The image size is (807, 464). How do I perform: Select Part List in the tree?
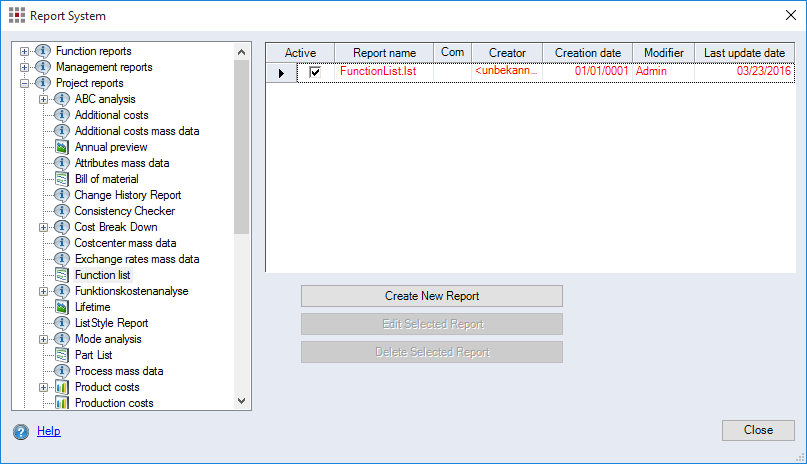click(94, 355)
